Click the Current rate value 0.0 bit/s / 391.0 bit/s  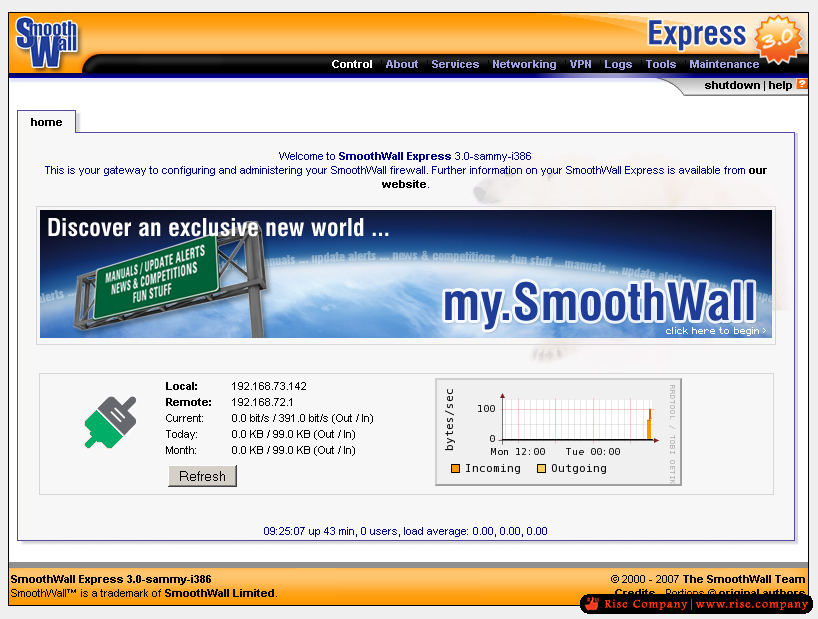303,418
